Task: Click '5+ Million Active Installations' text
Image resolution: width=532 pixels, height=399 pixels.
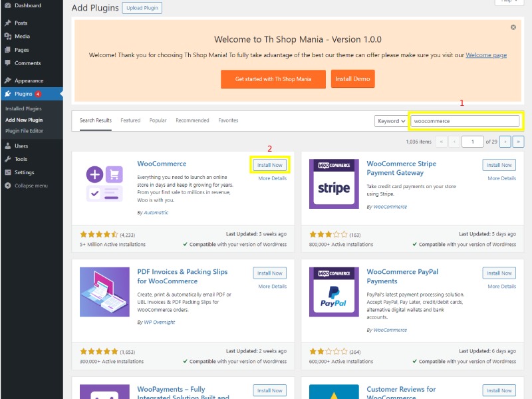Action: click(112, 244)
